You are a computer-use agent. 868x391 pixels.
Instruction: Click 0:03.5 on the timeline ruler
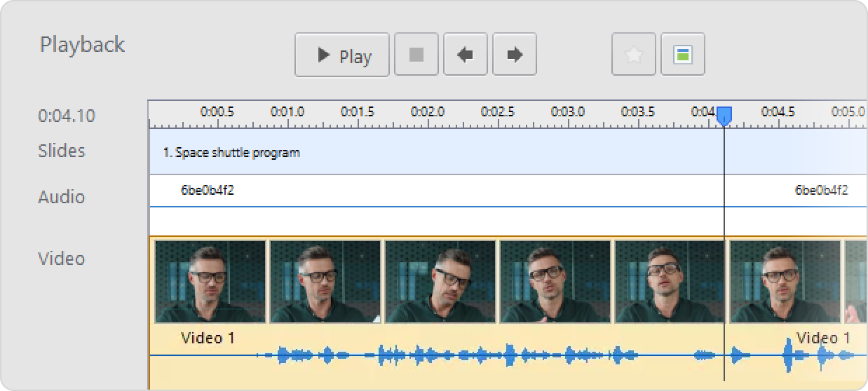[x=638, y=111]
